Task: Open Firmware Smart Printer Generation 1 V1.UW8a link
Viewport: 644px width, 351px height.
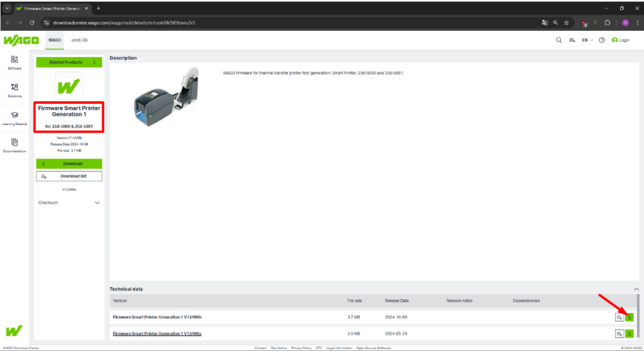Action: tap(157, 333)
